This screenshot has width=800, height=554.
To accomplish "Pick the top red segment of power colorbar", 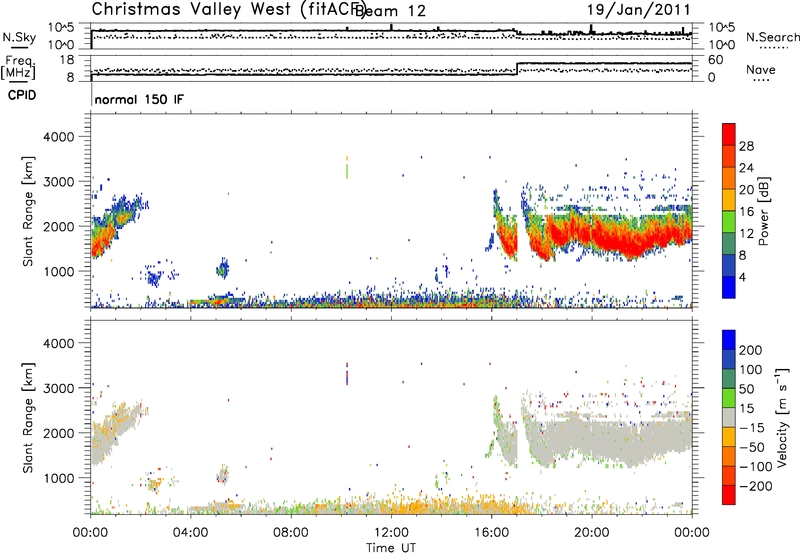I will click(x=729, y=134).
